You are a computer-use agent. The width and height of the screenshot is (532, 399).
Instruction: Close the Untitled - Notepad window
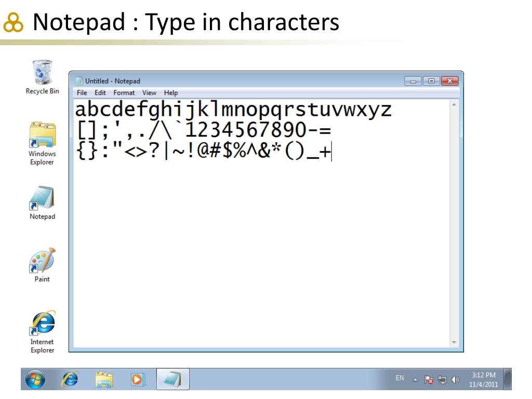pyautogui.click(x=450, y=81)
